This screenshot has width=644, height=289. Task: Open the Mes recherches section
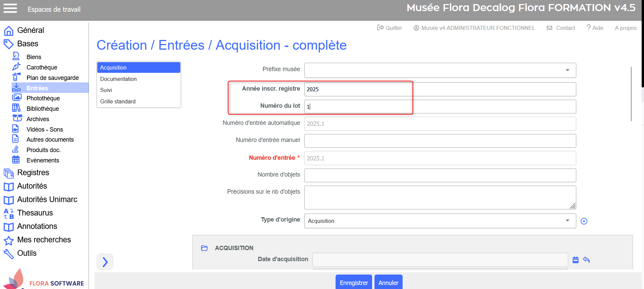pyautogui.click(x=44, y=240)
